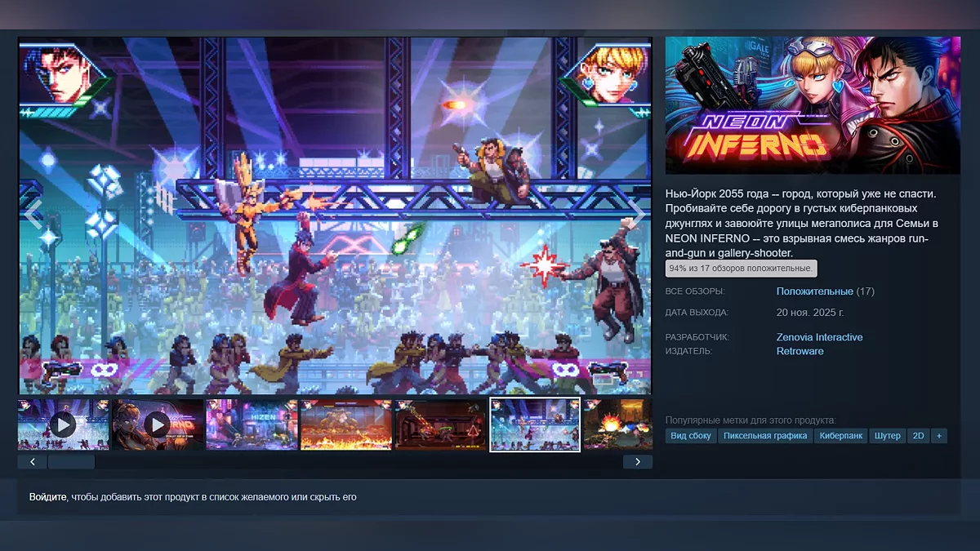Viewport: 980px width, 551px height.
Task: Click the ВСЕ ОБЗОРЫ label
Action: [x=695, y=291]
